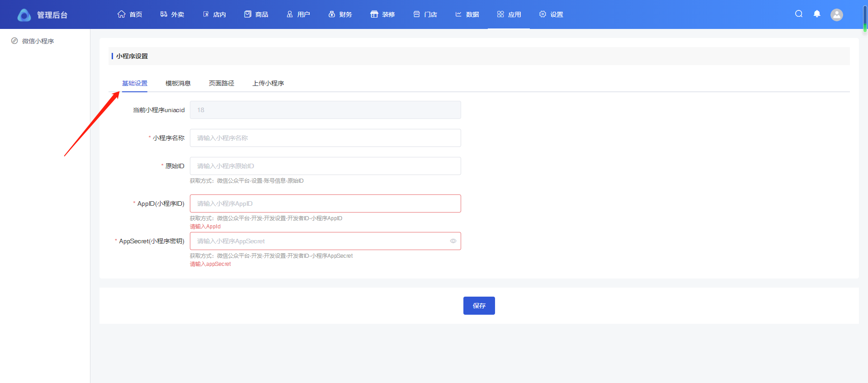This screenshot has width=868, height=383.
Task: Open the user avatar menu
Action: pos(837,15)
